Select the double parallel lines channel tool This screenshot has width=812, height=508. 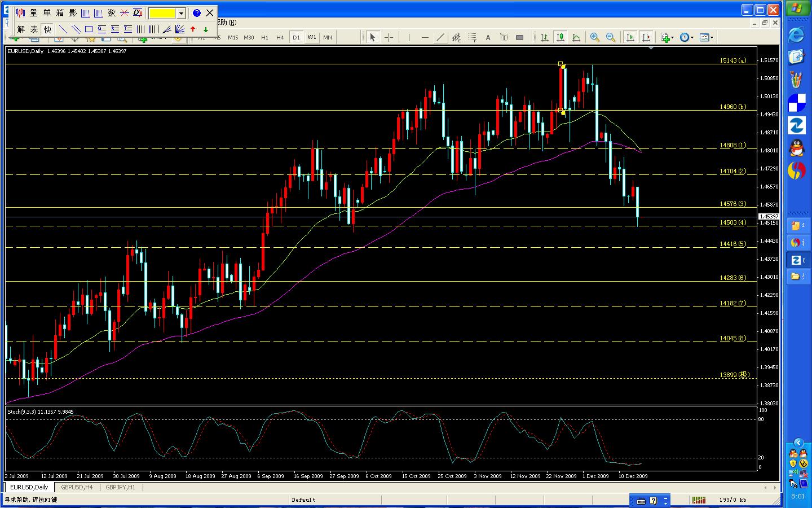point(76,29)
